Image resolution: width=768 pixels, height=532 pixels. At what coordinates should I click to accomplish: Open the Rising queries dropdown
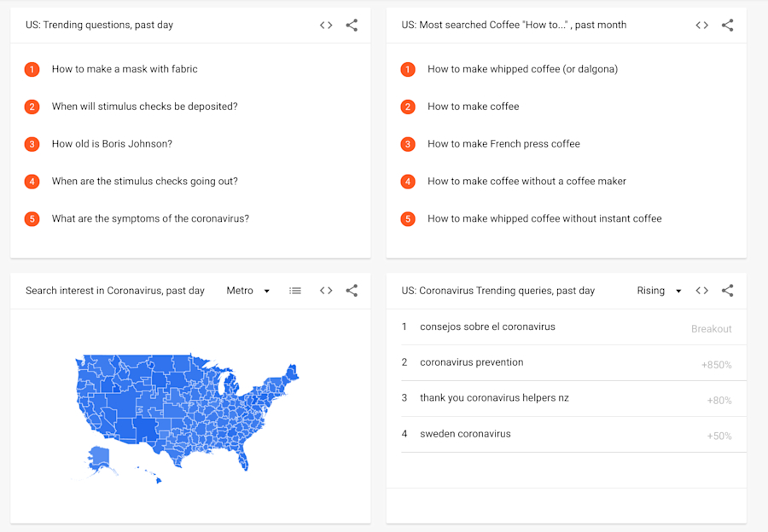(657, 290)
